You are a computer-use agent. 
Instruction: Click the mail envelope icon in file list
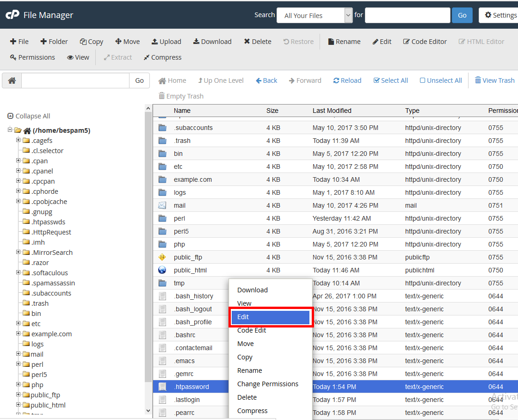[162, 205]
